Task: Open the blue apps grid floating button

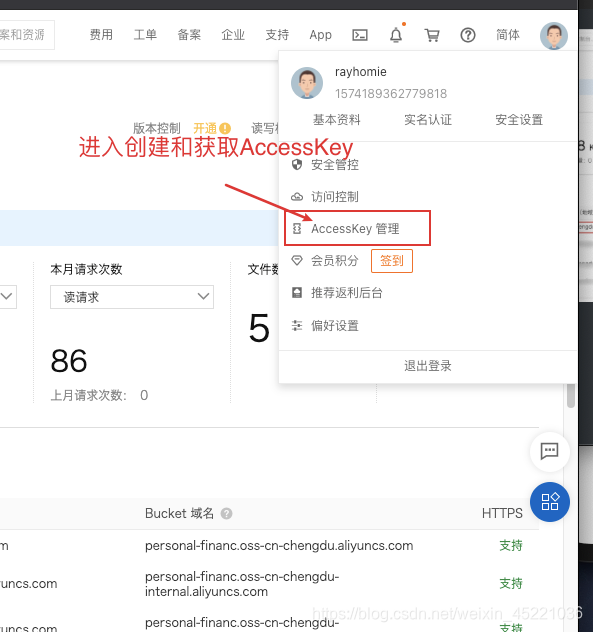Action: coord(550,502)
